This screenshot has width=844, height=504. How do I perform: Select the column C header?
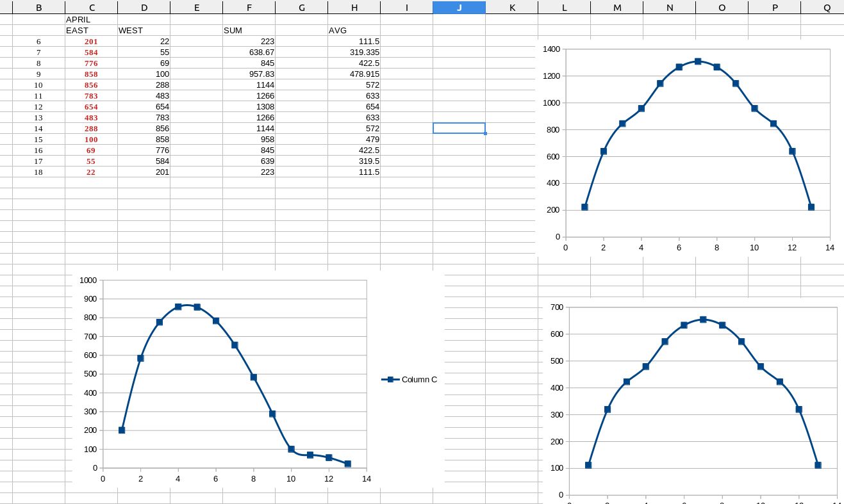click(x=92, y=8)
